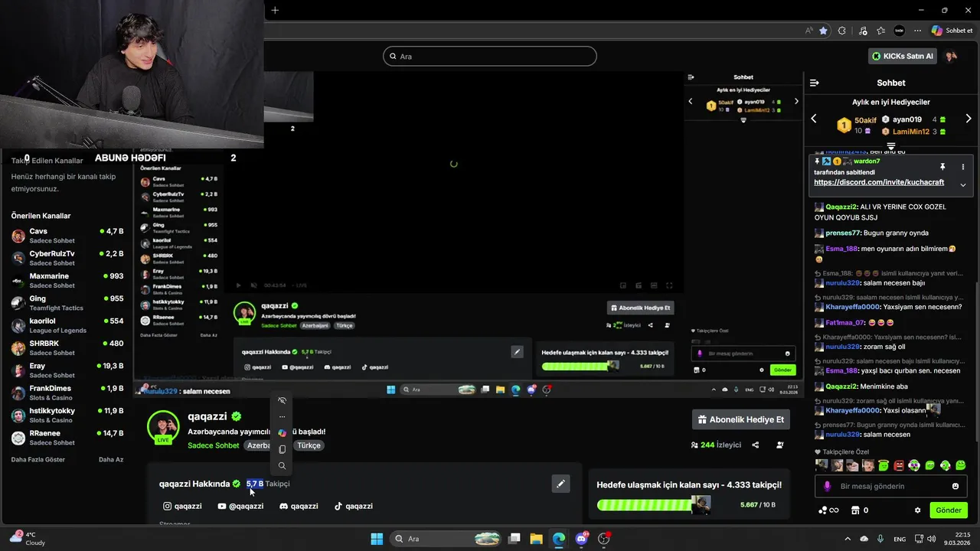Image resolution: width=980 pixels, height=551 pixels.
Task: Select the hstikkytokky recommended channel
Action: click(x=67, y=416)
